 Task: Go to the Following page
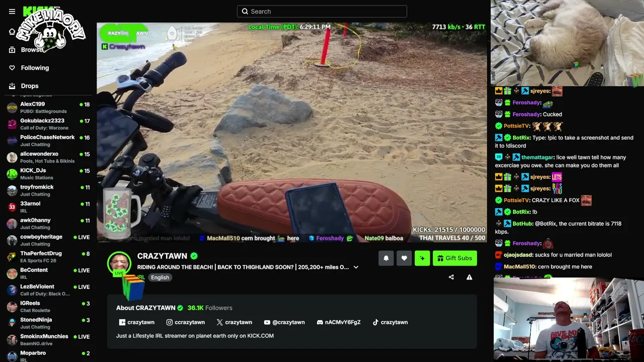(35, 68)
